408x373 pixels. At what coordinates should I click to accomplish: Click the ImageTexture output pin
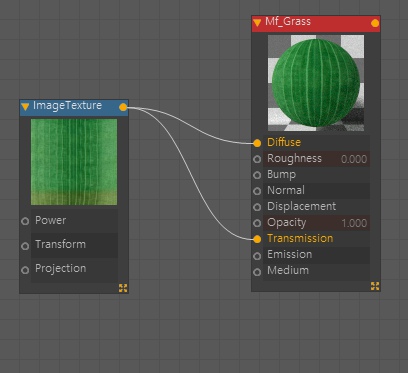(x=123, y=107)
